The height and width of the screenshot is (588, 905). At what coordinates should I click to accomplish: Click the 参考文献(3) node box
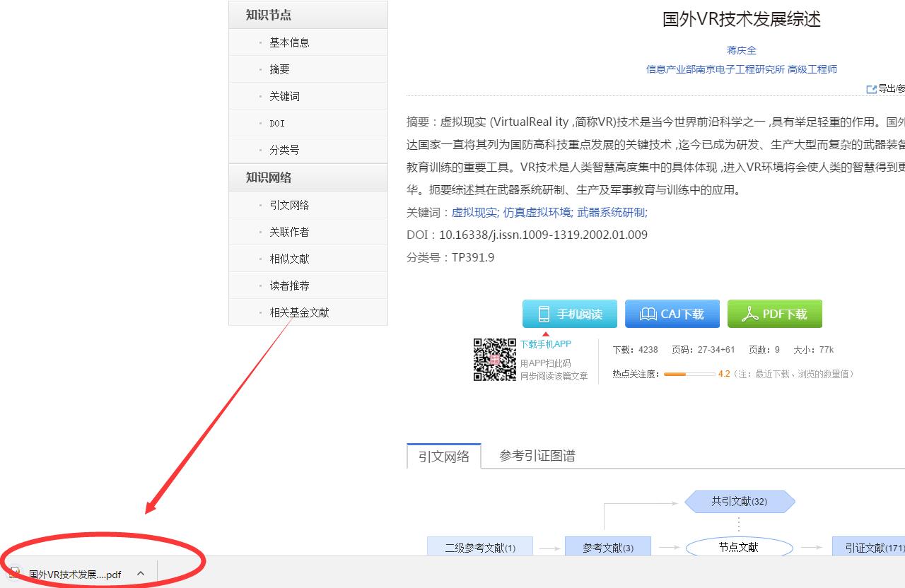[x=607, y=548]
